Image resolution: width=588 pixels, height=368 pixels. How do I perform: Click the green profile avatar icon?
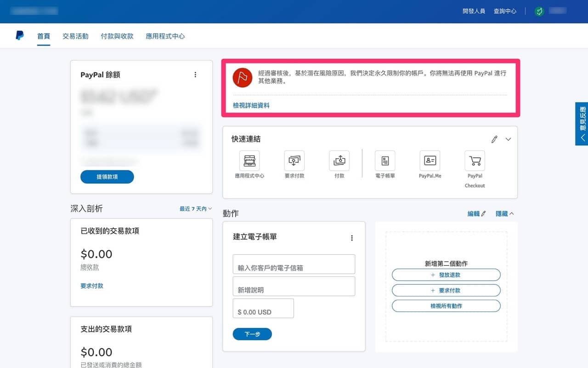click(x=539, y=11)
